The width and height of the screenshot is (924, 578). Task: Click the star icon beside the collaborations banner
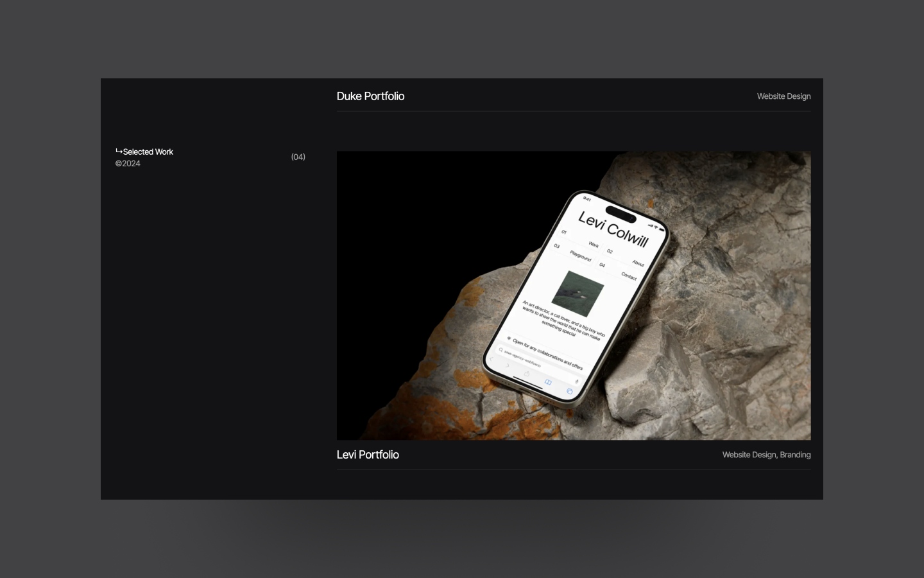click(x=509, y=338)
